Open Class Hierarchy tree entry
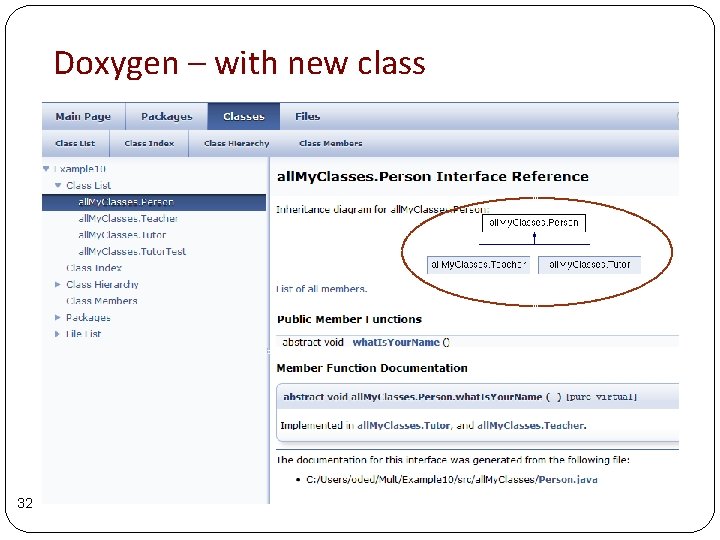Screen dimensions: 720x540 pos(102,284)
